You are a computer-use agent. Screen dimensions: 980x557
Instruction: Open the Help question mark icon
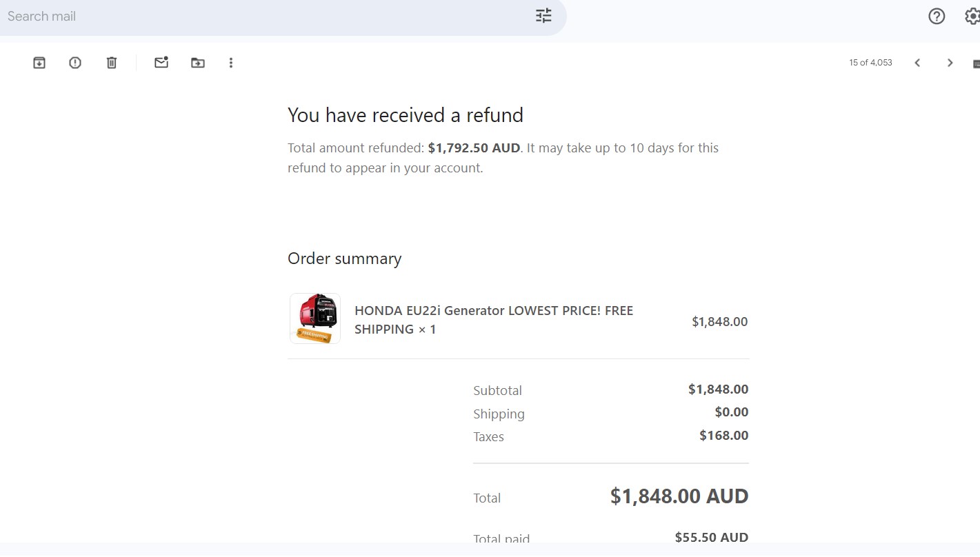coord(937,16)
